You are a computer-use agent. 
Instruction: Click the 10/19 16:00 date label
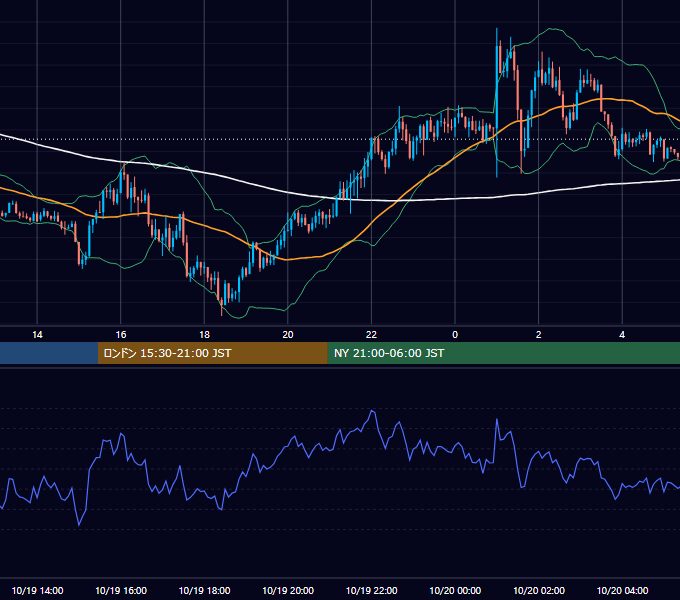(x=121, y=590)
